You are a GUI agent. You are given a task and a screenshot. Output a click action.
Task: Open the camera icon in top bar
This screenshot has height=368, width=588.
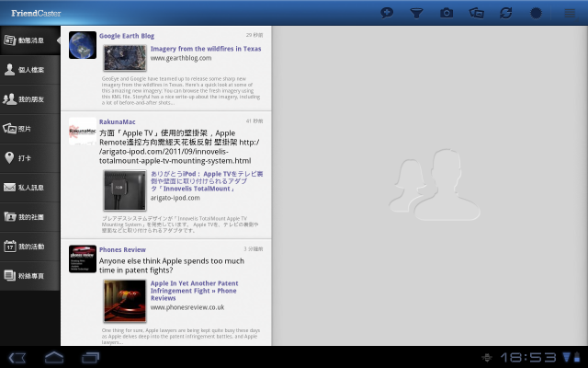click(447, 13)
